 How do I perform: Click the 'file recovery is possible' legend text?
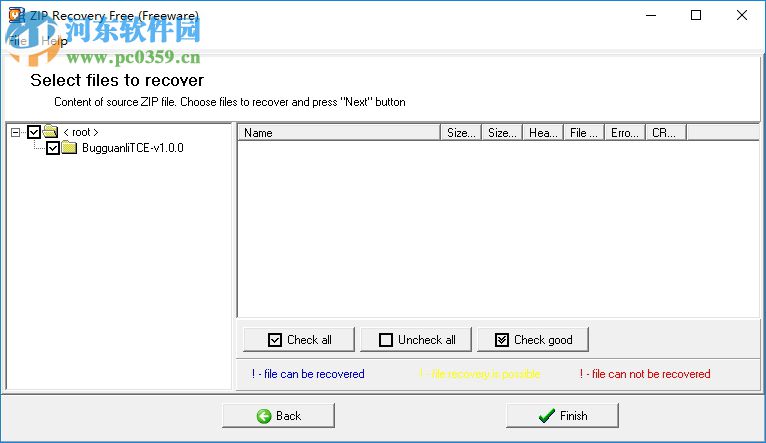click(480, 374)
